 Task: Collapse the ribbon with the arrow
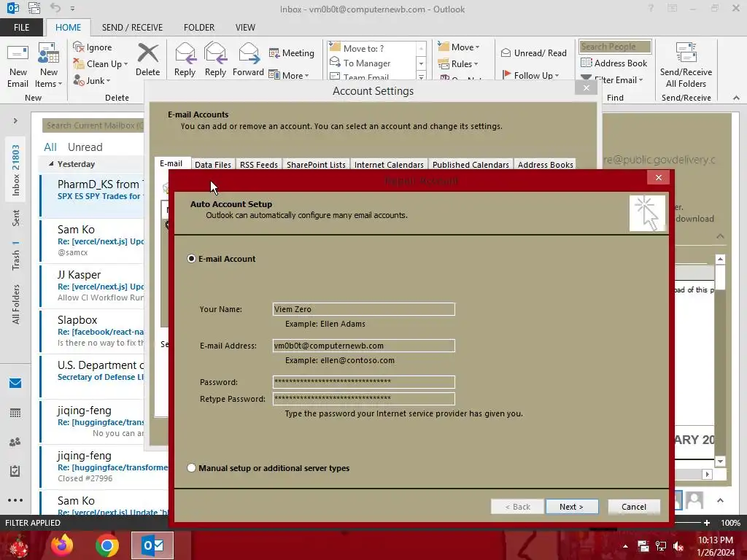coord(736,98)
